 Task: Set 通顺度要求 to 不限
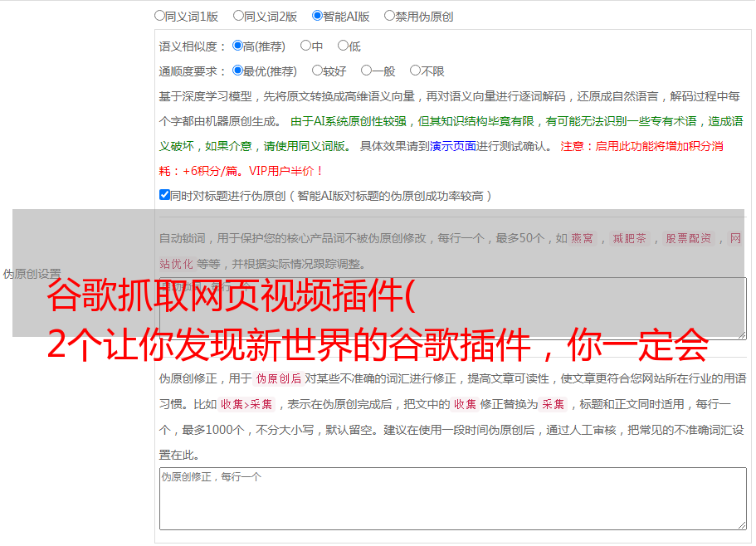tap(415, 71)
